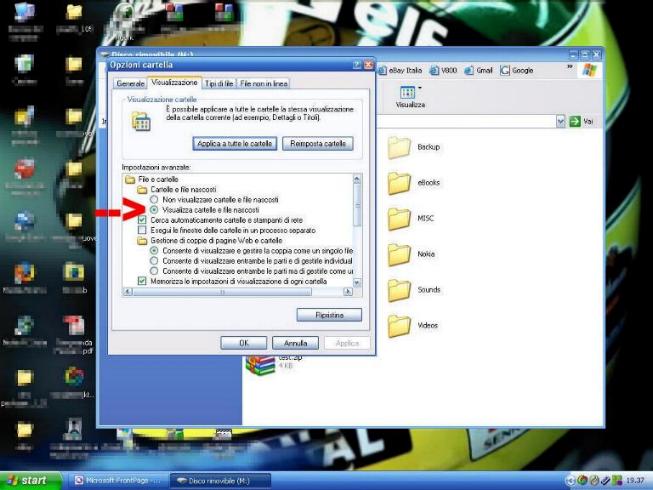Click scroll-up arrow of advanced settings list
The height and width of the screenshot is (490, 653).
(357, 179)
